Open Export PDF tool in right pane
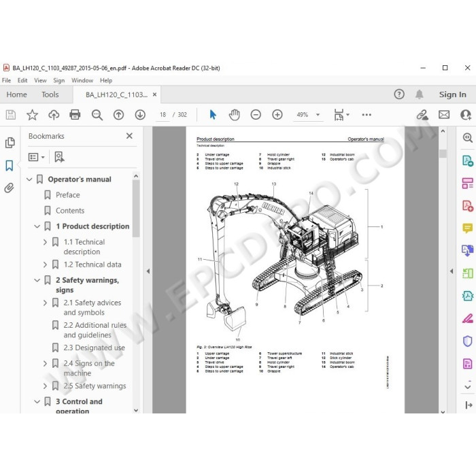This screenshot has width=476, height=476. pyautogui.click(x=468, y=160)
